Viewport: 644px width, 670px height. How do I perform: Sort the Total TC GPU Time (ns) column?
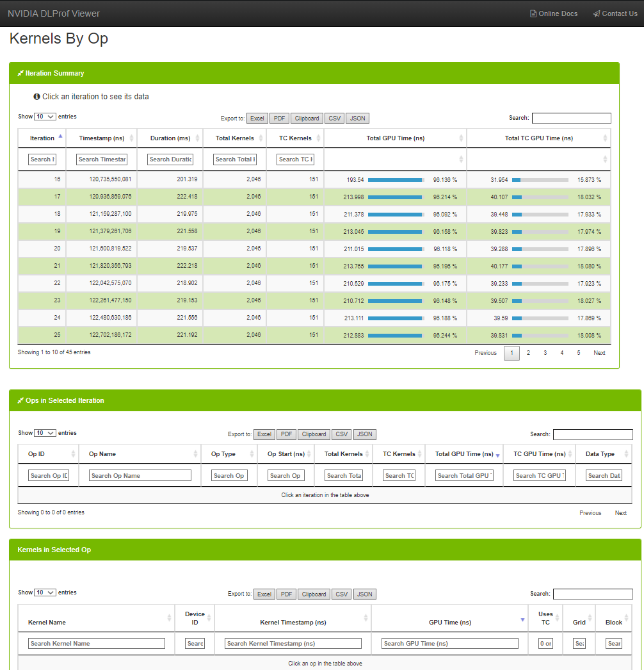(538, 138)
